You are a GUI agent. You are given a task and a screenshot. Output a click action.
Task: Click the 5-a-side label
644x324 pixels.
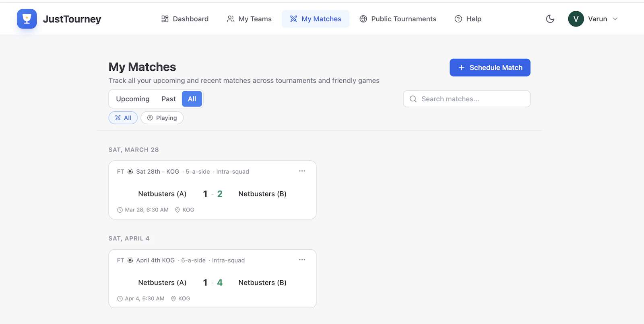(x=198, y=172)
